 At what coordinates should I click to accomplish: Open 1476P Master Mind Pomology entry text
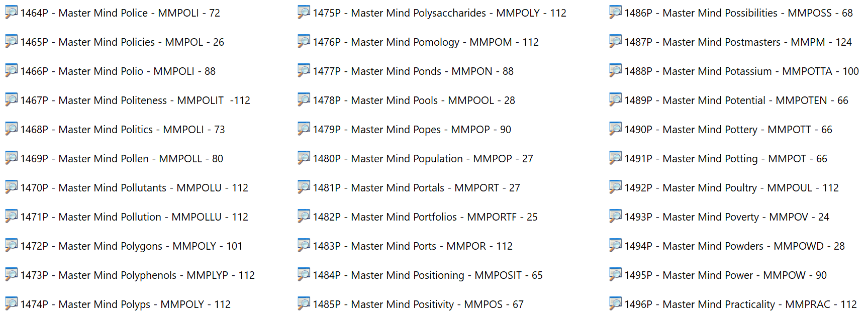[425, 42]
